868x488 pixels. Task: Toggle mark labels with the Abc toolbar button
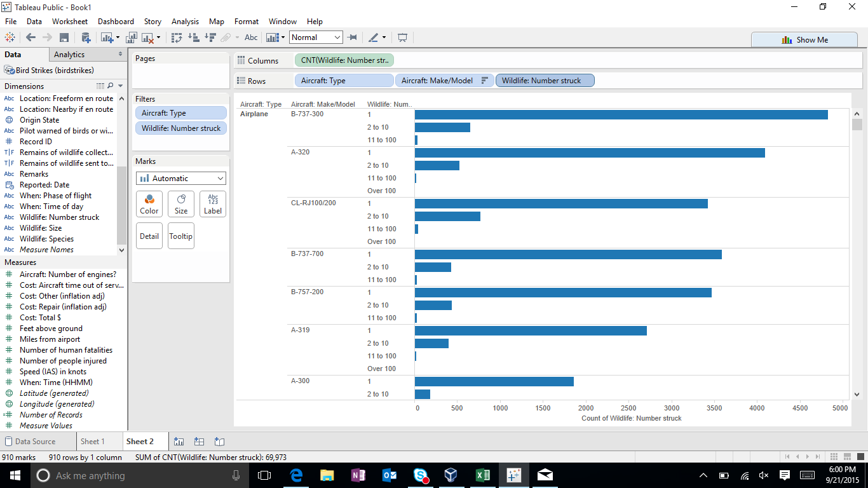pyautogui.click(x=251, y=37)
